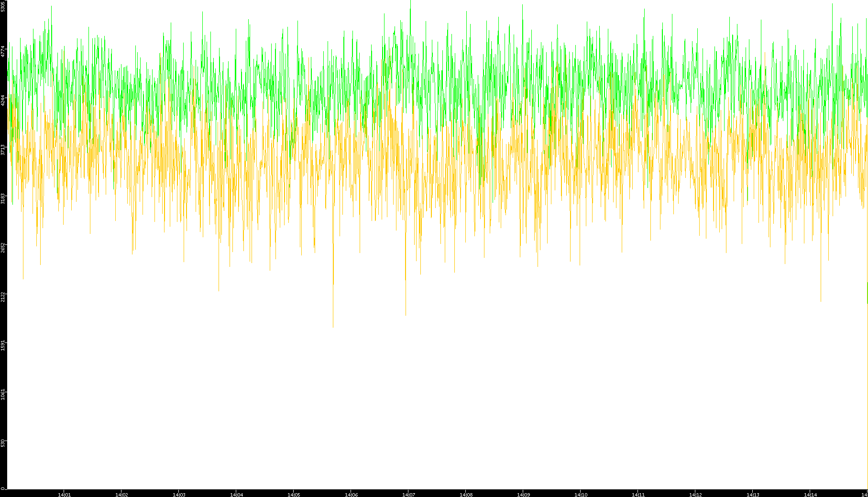Click the 14:07 time axis label
868x497 pixels.
click(x=408, y=495)
